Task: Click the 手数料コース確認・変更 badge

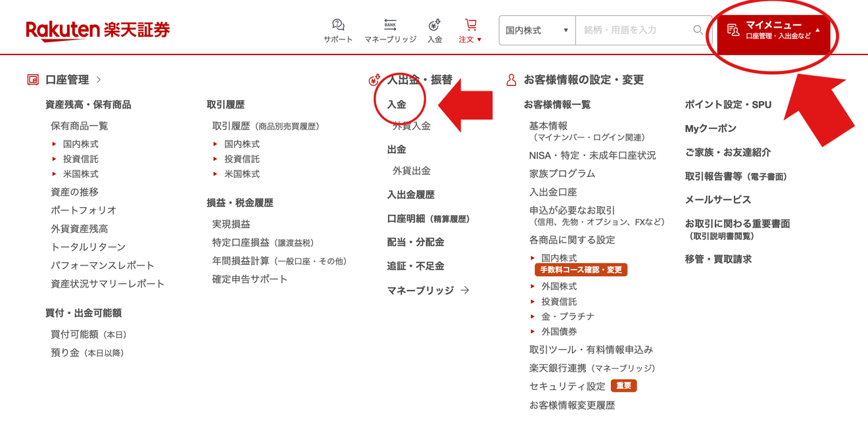Action: coord(581,270)
